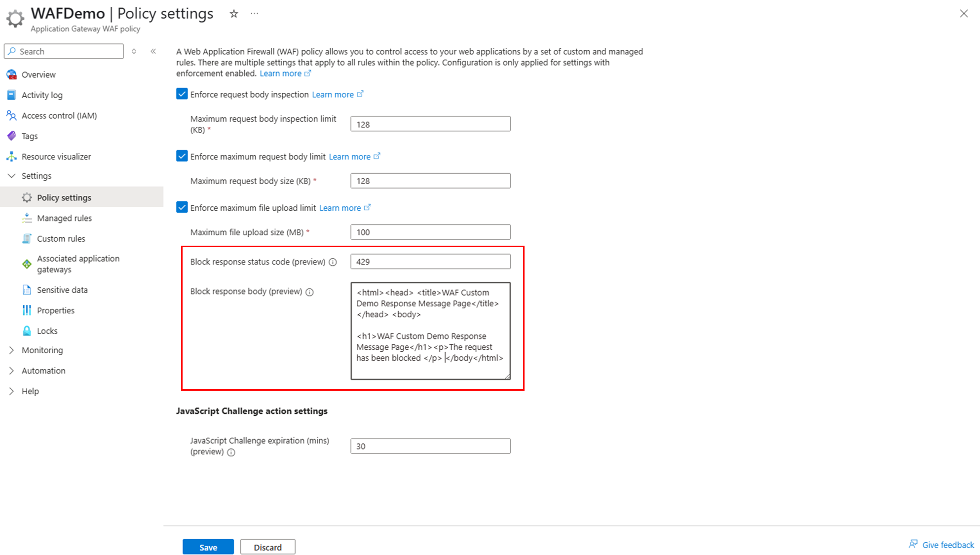980x555 pixels.
Task: Click Block response status code input field
Action: 430,261
